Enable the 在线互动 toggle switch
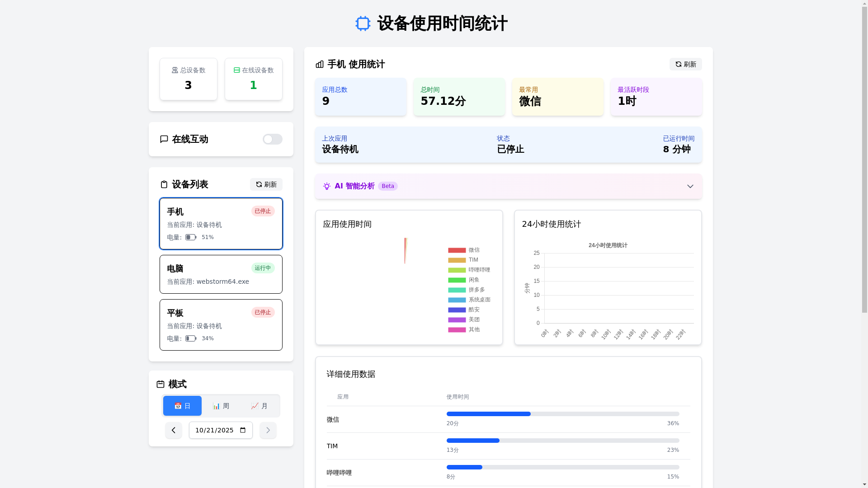This screenshot has width=868, height=488. (272, 139)
